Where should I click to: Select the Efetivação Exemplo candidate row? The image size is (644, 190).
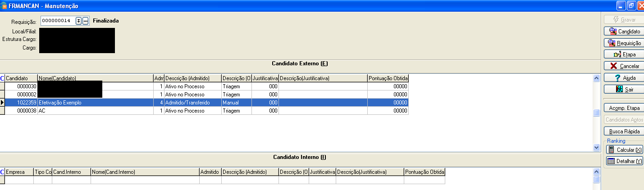(x=95, y=103)
